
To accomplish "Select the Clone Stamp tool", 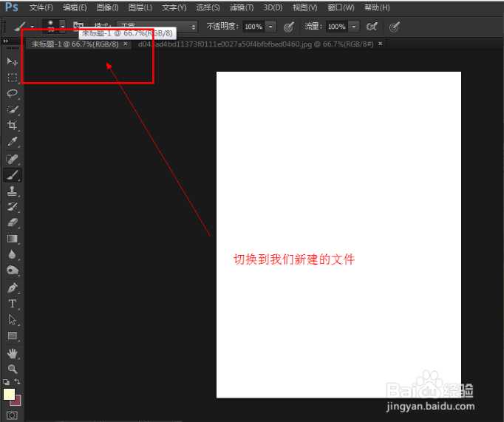I will point(13,191).
